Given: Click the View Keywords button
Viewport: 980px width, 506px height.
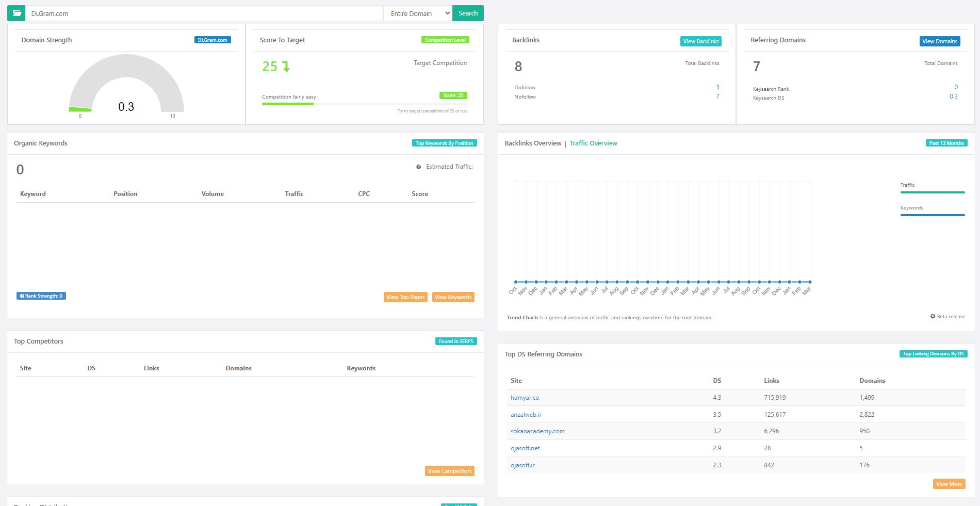Looking at the screenshot, I should pos(453,297).
